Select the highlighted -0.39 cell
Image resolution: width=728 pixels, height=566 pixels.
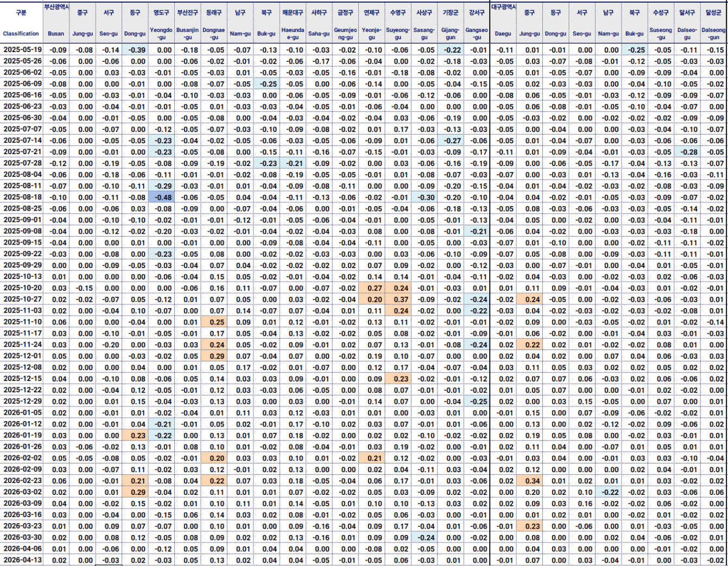(135, 50)
